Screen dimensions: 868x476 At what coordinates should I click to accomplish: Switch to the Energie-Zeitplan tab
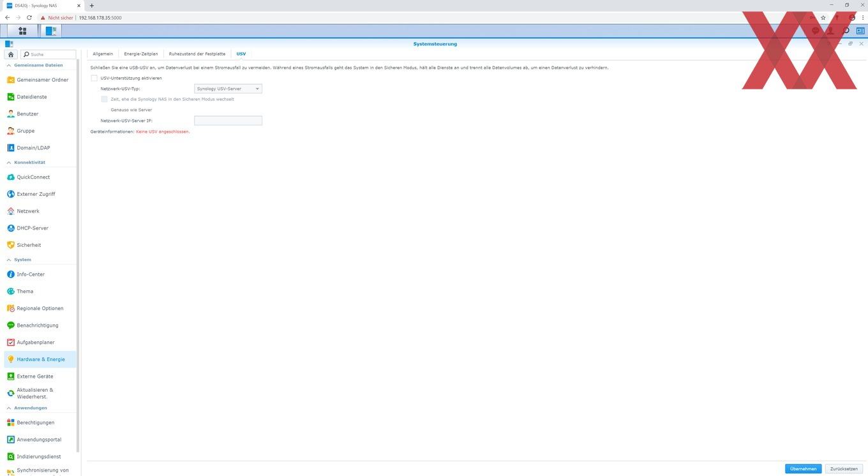tap(141, 54)
